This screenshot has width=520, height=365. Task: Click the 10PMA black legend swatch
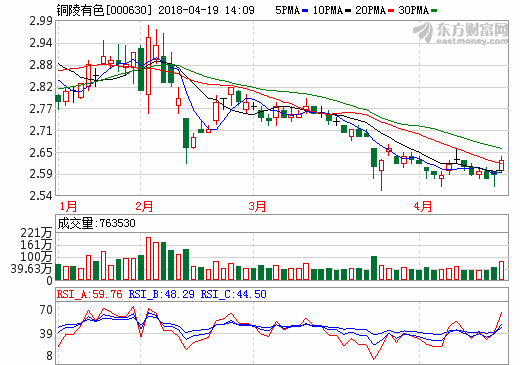pos(348,11)
